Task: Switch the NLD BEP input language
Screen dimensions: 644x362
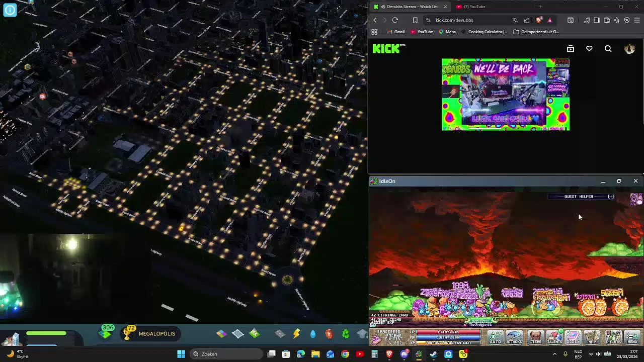Action: [579, 354]
